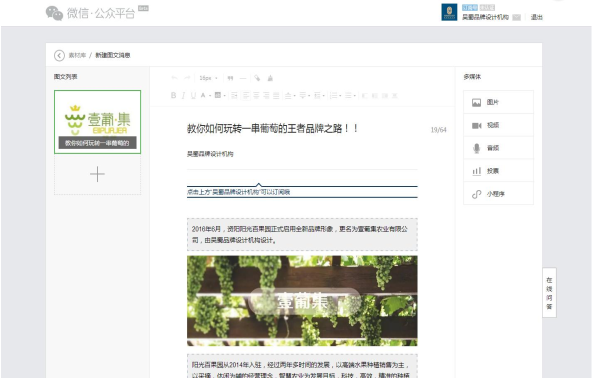Click the first-line indent icon
The image size is (592, 379).
coord(234,95)
